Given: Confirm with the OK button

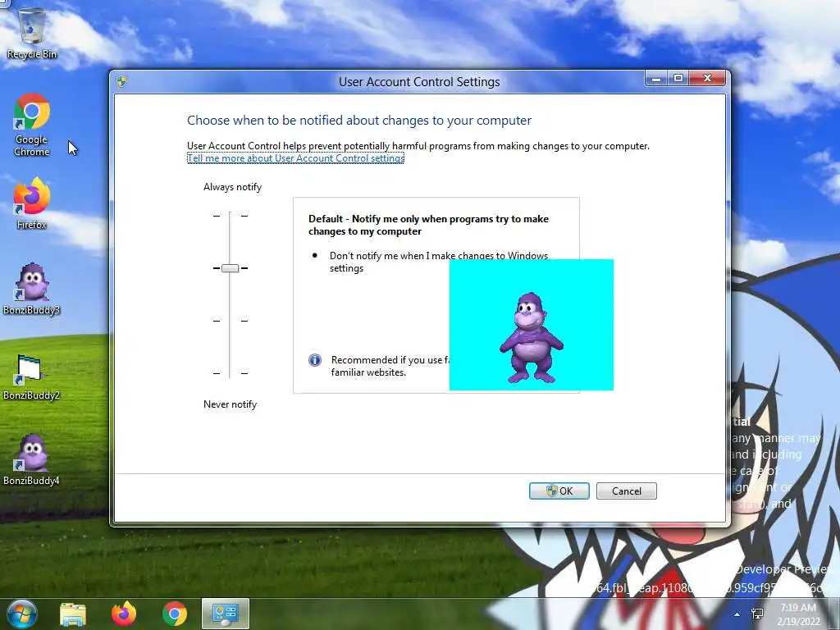Looking at the screenshot, I should pyautogui.click(x=559, y=491).
